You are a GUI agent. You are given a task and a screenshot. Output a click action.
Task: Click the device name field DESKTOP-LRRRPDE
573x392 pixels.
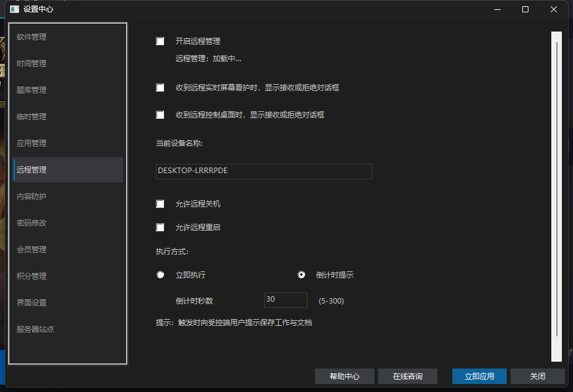pyautogui.click(x=264, y=171)
